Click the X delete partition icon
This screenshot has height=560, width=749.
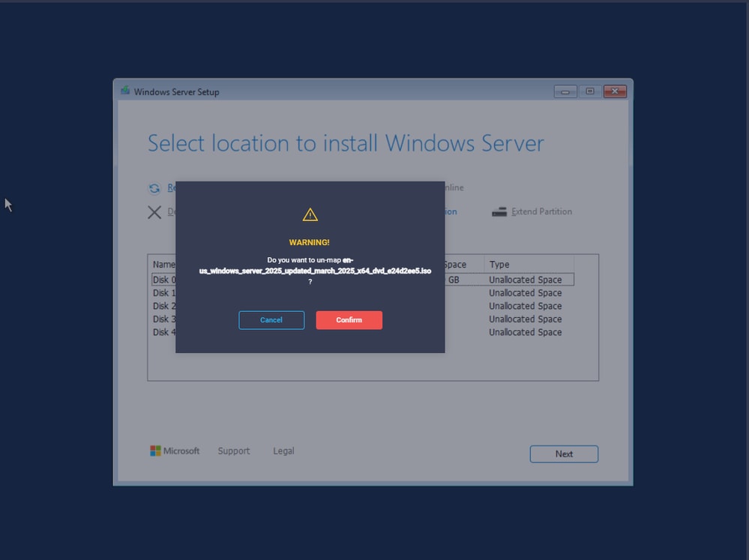click(155, 212)
